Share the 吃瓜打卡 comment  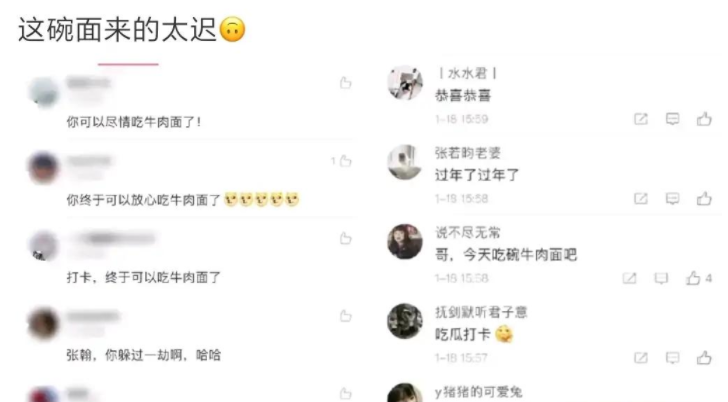(641, 357)
